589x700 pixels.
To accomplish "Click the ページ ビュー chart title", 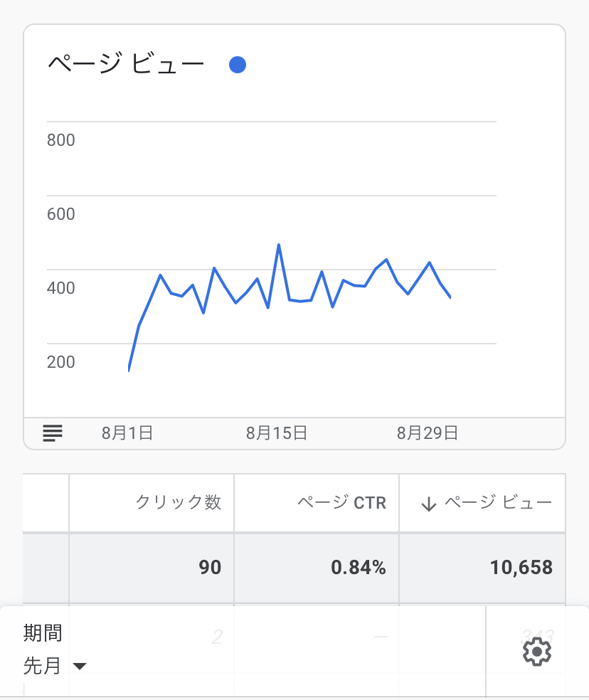I will [x=126, y=65].
